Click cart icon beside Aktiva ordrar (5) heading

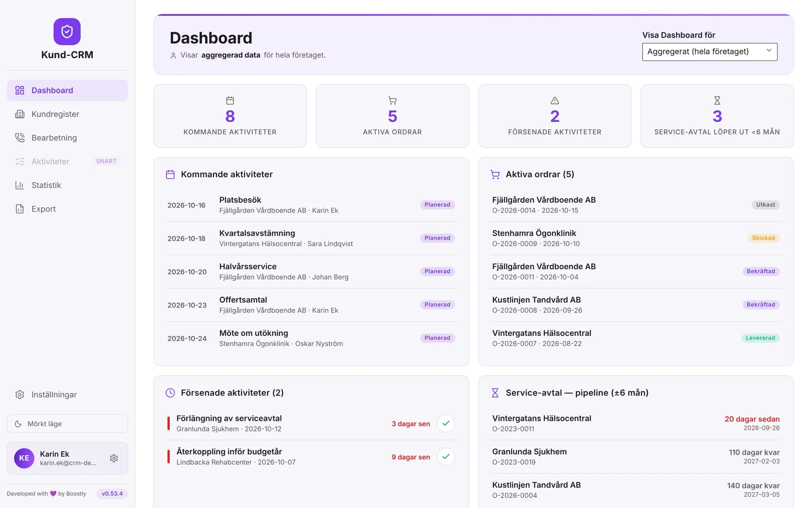pos(495,174)
